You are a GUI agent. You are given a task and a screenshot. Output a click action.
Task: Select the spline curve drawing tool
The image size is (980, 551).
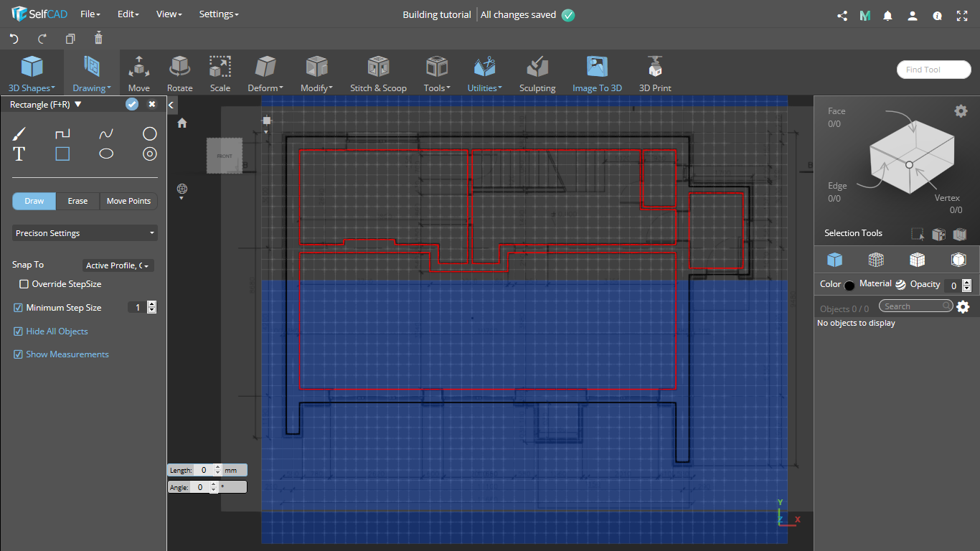click(x=106, y=134)
